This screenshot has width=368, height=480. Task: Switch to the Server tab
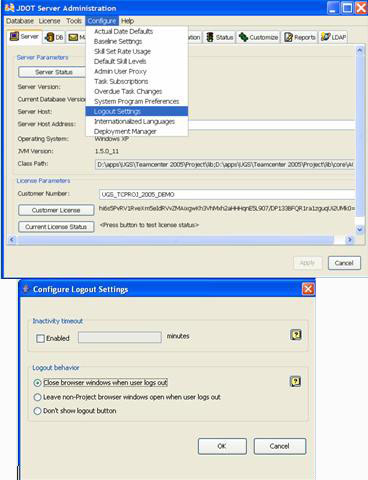24,37
